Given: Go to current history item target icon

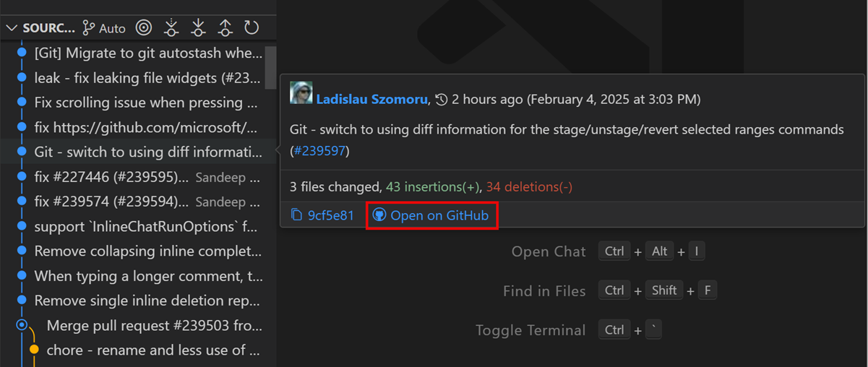Looking at the screenshot, I should click(144, 28).
